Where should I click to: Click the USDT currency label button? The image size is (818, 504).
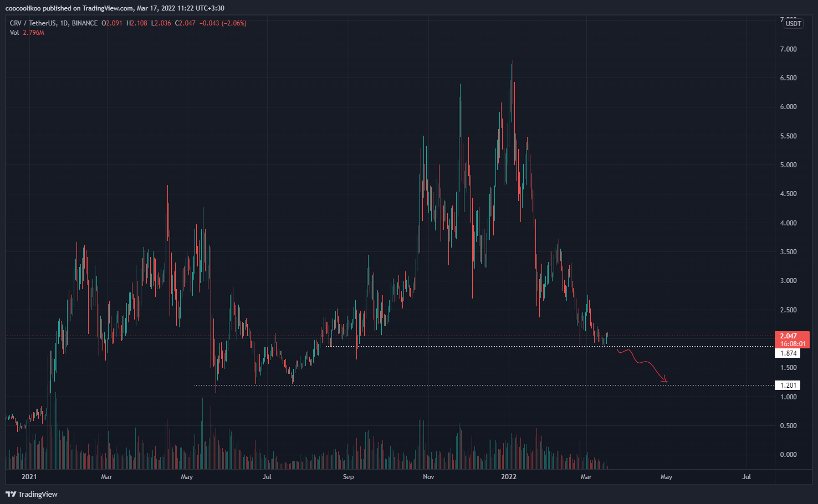tap(793, 23)
